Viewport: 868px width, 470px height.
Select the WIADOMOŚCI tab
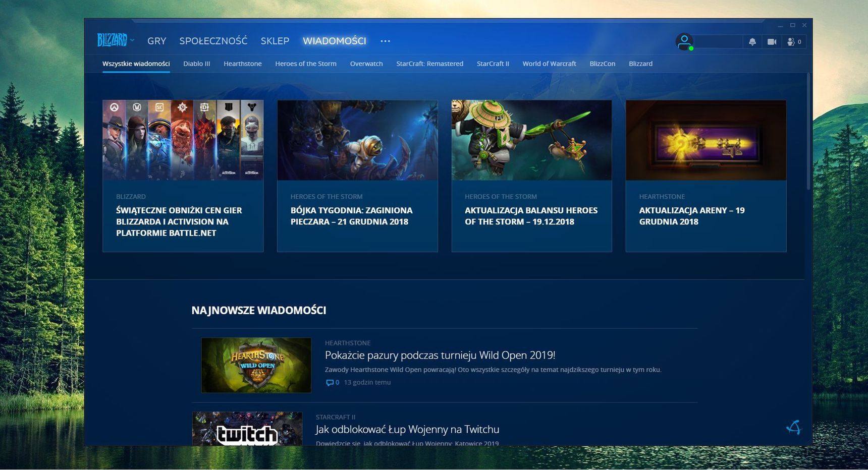pos(334,41)
